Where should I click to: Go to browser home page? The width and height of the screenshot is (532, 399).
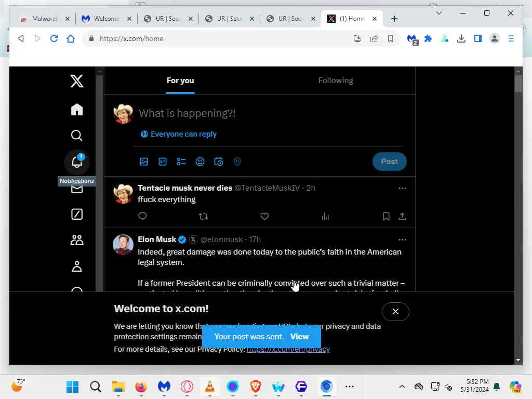[71, 38]
